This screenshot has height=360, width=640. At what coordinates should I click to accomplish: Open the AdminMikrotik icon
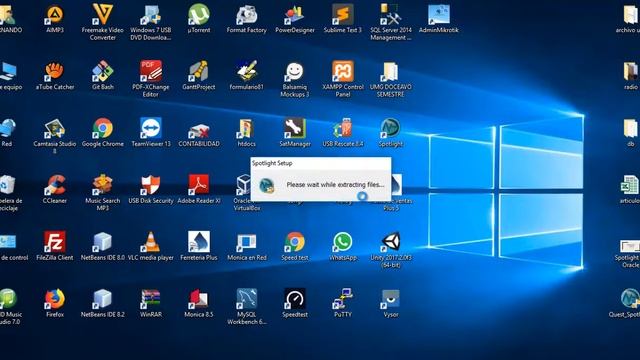pos(439,15)
